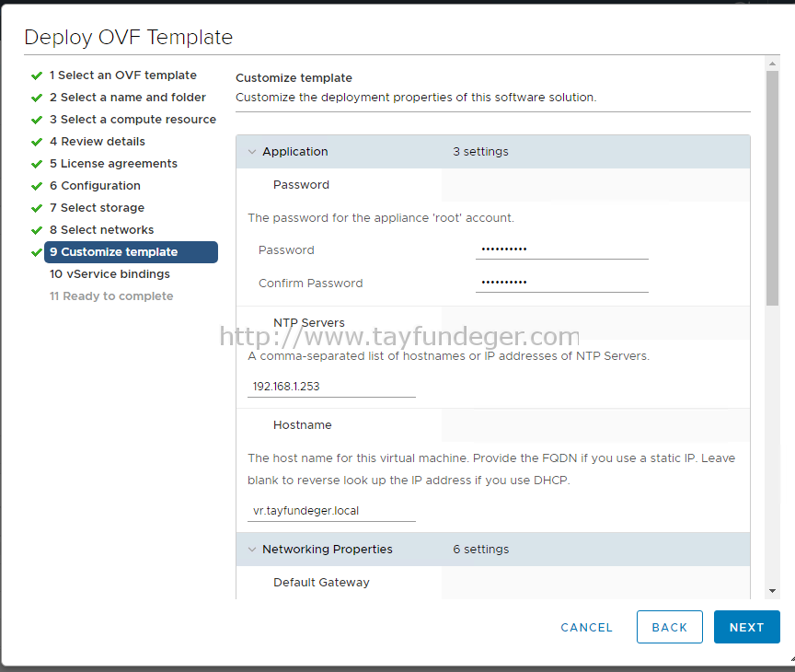Click the vertical scrollbar thumb
Viewport: 795px width, 672px height.
click(772, 188)
